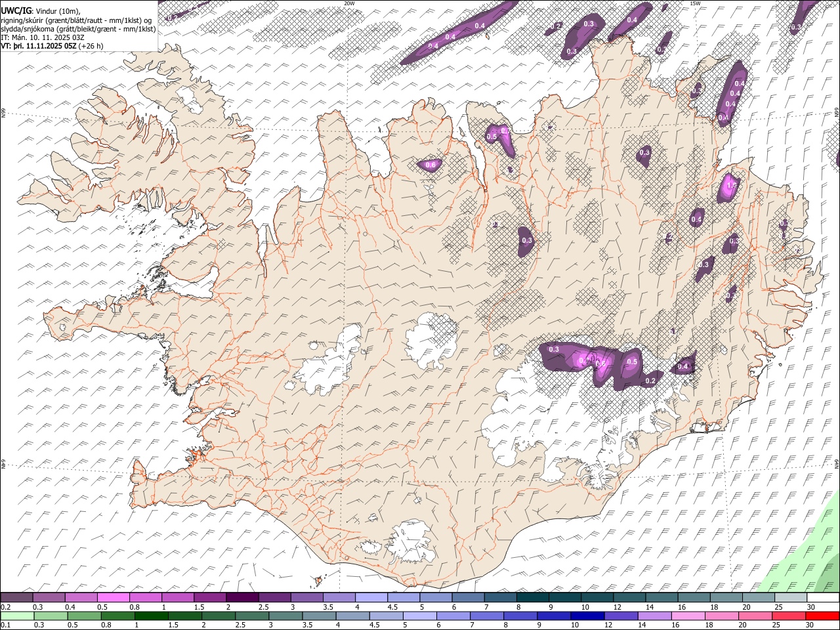Pick the bright pink snow swatch between 0.5 and 0.8
Viewport: 840px width, 630px height.
click(x=113, y=597)
